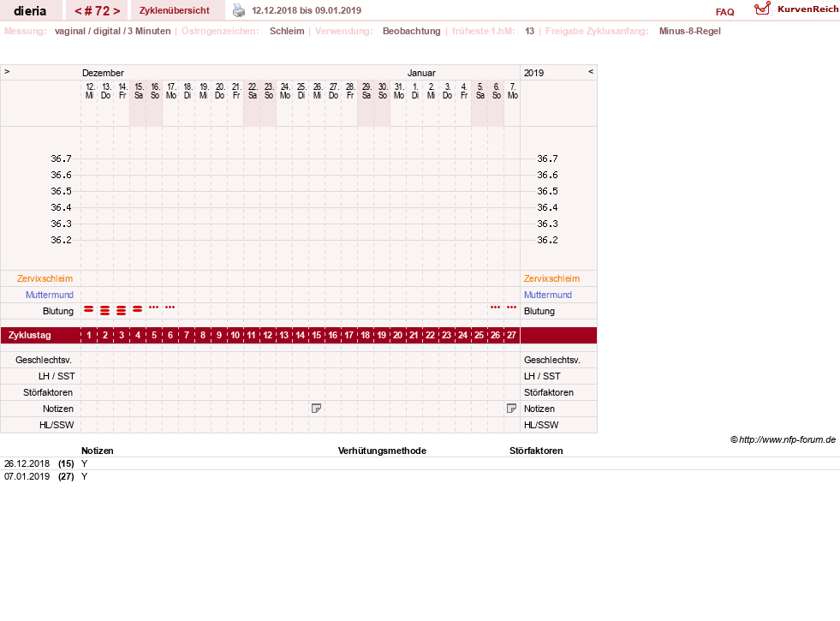Open the dieria user tab
The width and height of the screenshot is (840, 621).
(30, 11)
